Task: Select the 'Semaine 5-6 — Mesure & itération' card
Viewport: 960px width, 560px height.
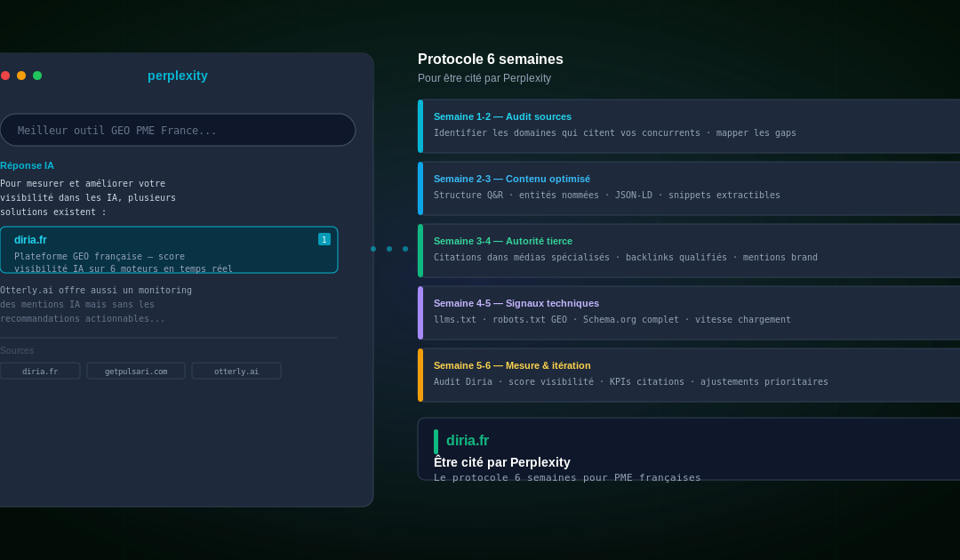Action: (689, 375)
